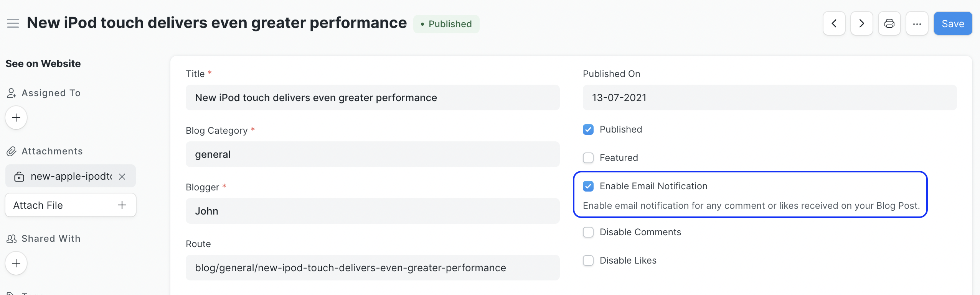Check the Disable Comments checkbox
The height and width of the screenshot is (295, 980).
click(x=588, y=232)
